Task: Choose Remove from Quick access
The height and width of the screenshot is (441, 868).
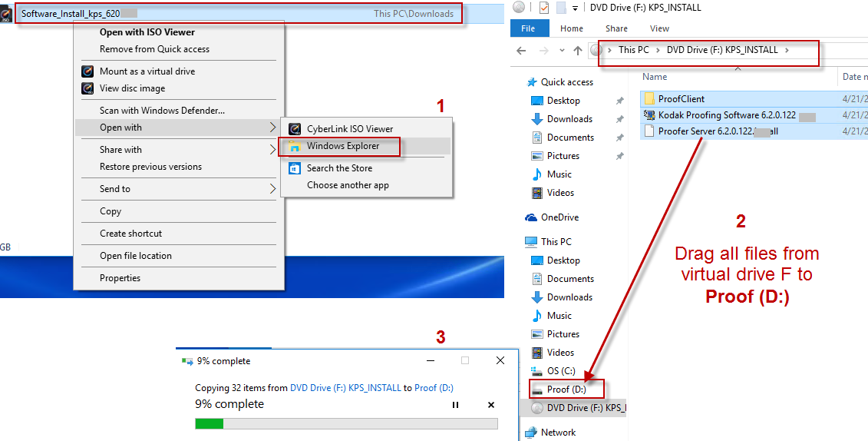Action: click(x=154, y=49)
